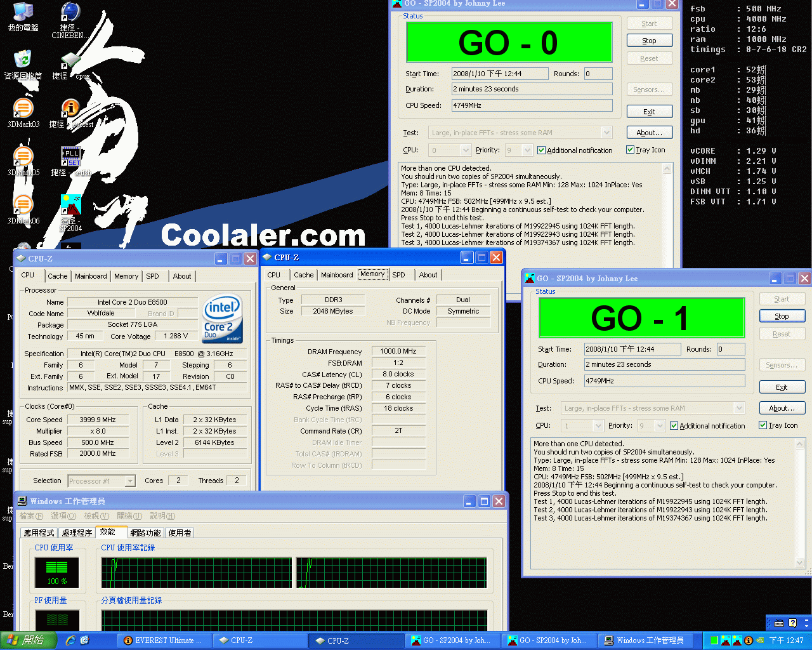
Task: Switch to SPD tab in left CPU-Z window
Action: click(x=152, y=276)
